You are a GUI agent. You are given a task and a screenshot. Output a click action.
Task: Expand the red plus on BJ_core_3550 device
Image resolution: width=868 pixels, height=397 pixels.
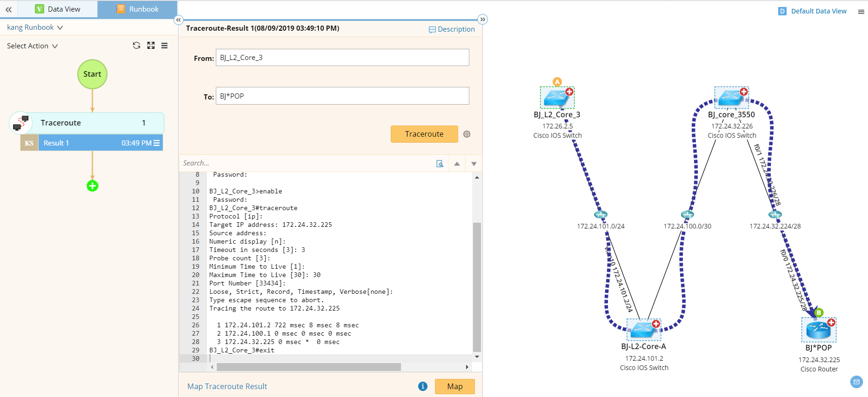tap(744, 92)
